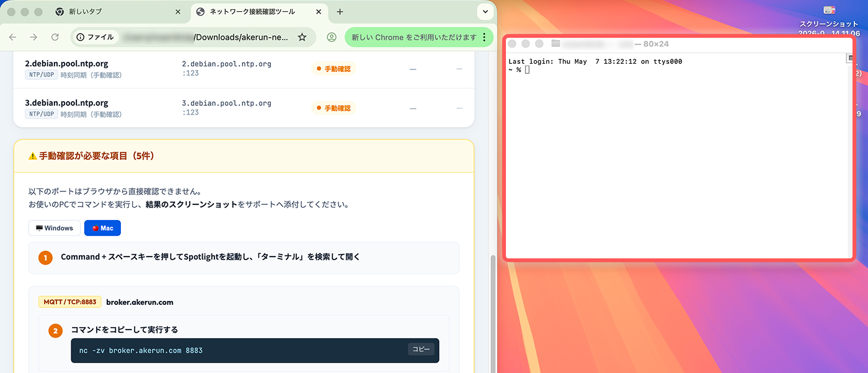Click the broker.akerun.com heading
This screenshot has width=868, height=373.
pyautogui.click(x=139, y=302)
